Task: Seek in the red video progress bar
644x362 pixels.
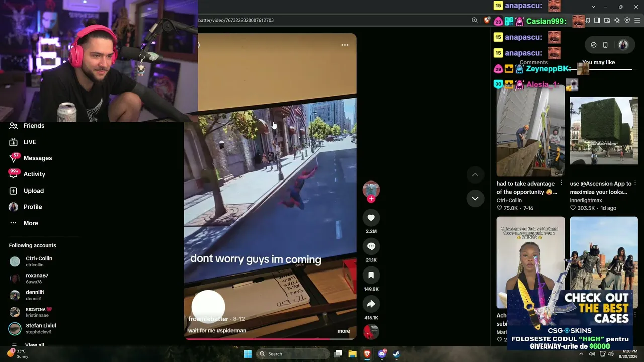Action: pyautogui.click(x=270, y=339)
